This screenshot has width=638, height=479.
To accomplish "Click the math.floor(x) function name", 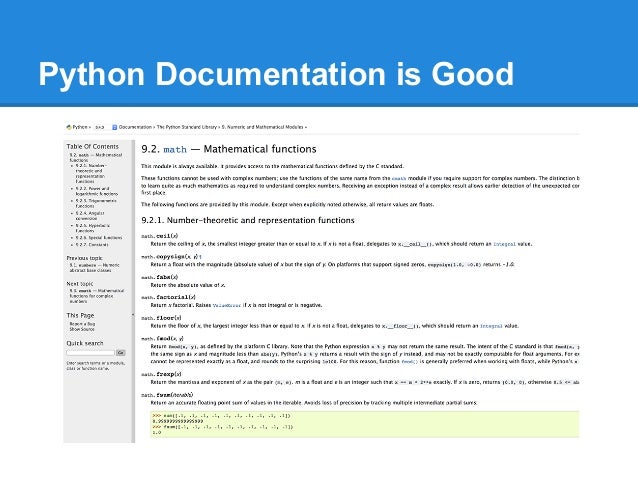I will [161, 318].
